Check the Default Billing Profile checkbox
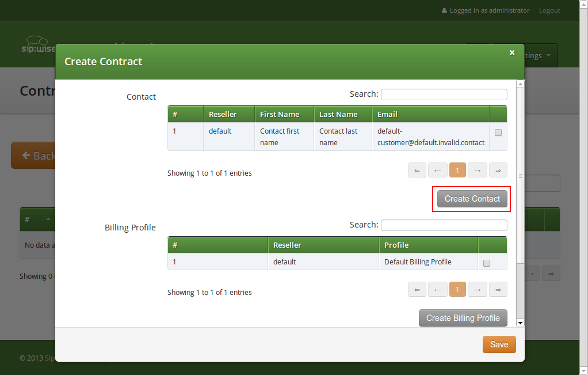 click(487, 263)
